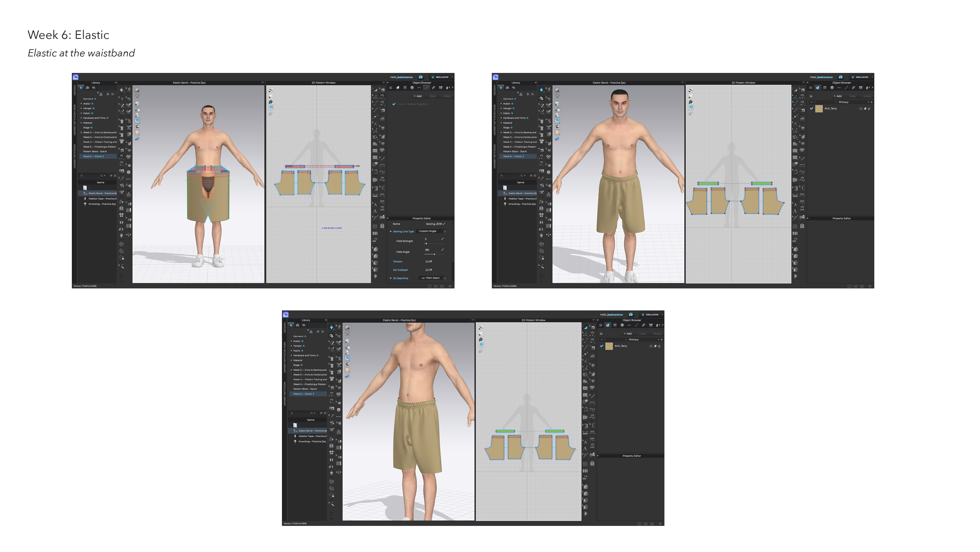Expand Hardware and Trims in top-left Library
Viewport: 980px width, 552px height.
81,118
